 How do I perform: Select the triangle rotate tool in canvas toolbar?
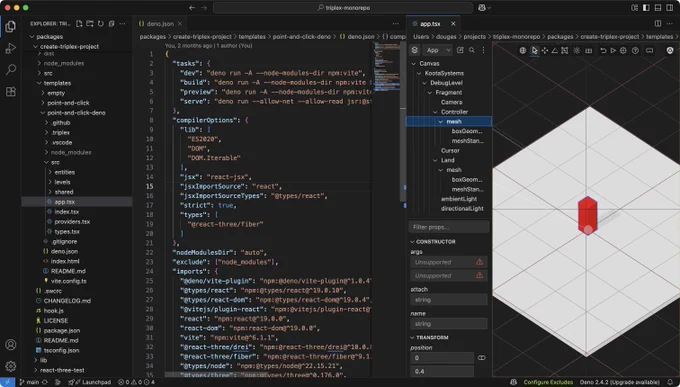click(x=554, y=51)
